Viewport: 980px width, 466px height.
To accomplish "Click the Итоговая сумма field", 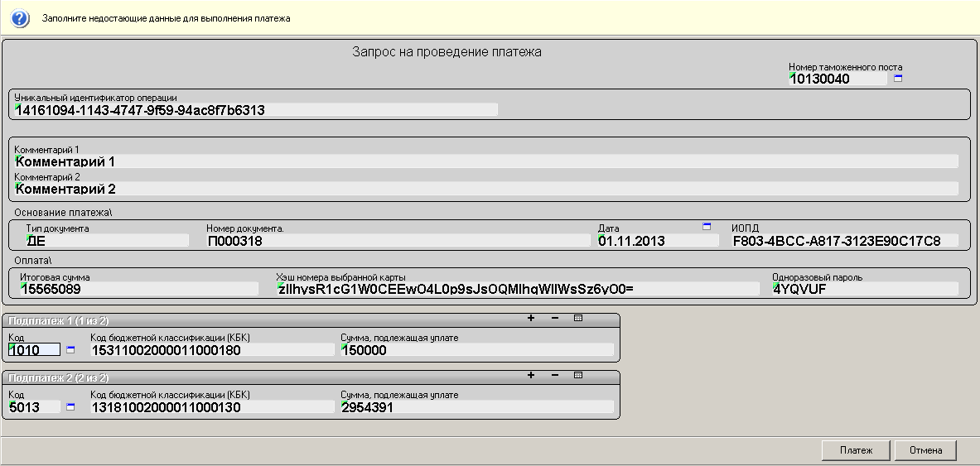I will [x=139, y=289].
